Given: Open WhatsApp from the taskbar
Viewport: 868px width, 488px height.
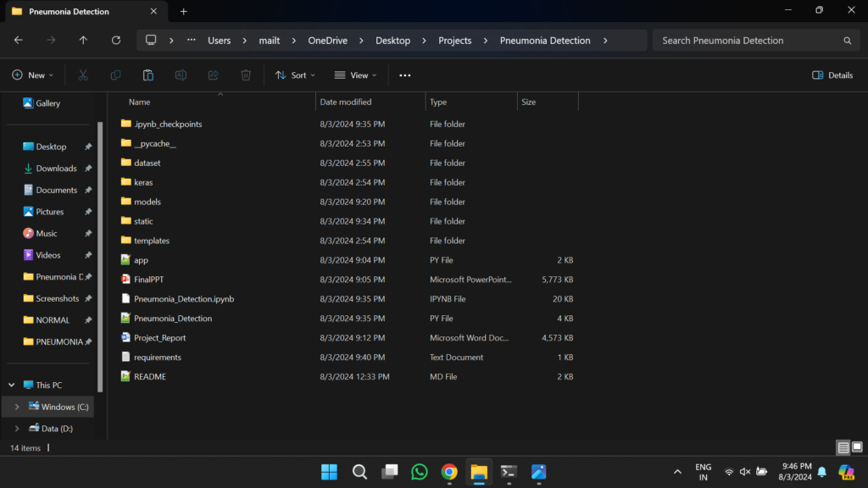Looking at the screenshot, I should pyautogui.click(x=419, y=472).
